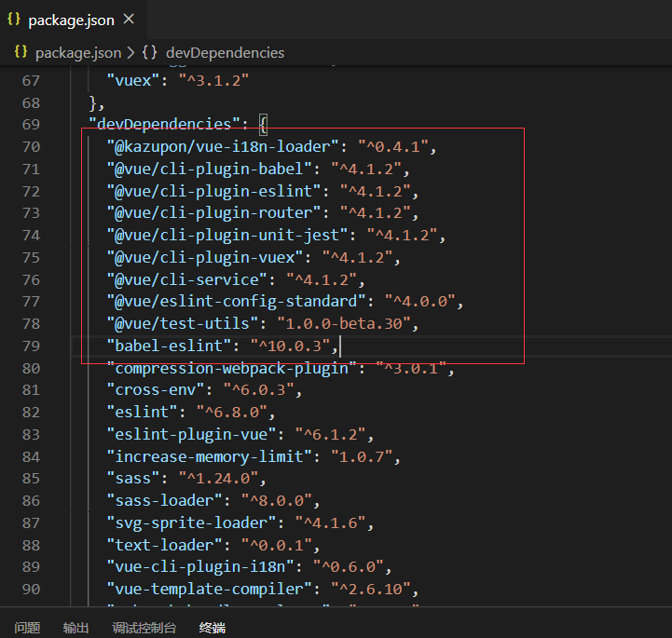
Task: Click line number 79 in the gutter
Action: pyautogui.click(x=30, y=347)
